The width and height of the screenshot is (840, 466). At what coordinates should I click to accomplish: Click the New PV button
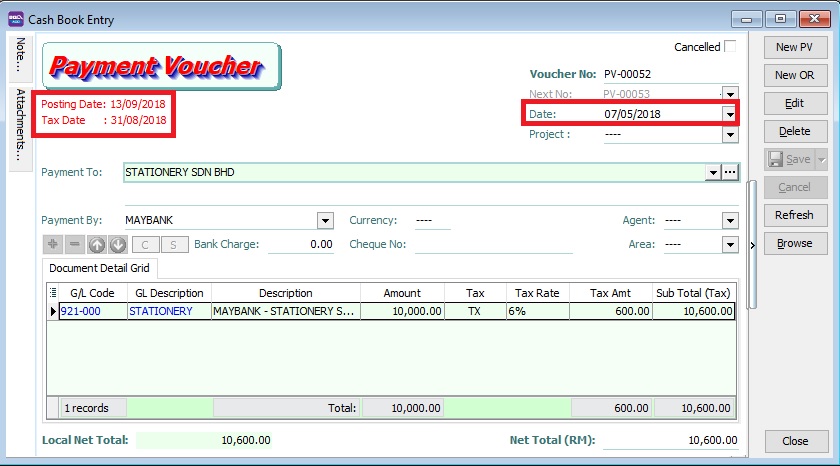click(x=795, y=47)
